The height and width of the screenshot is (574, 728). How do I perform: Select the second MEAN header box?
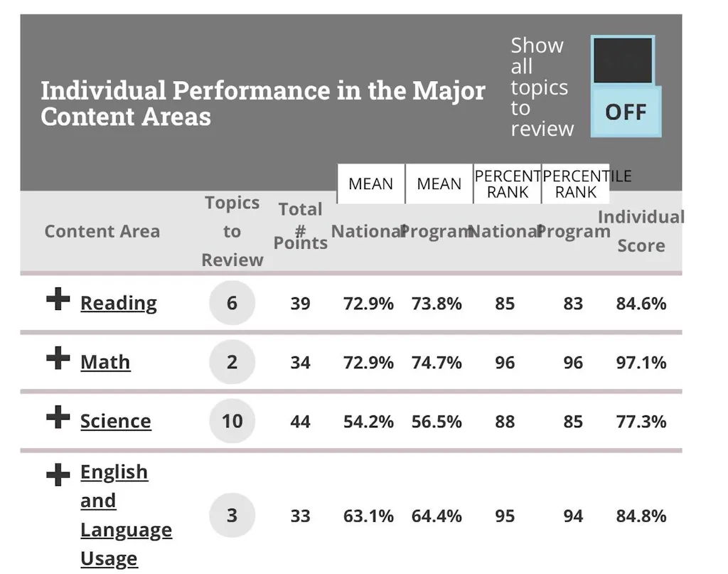pos(439,184)
